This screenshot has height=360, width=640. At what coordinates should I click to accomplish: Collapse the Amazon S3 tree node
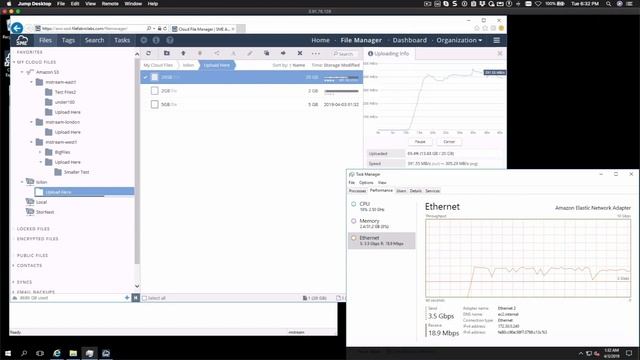[22, 72]
